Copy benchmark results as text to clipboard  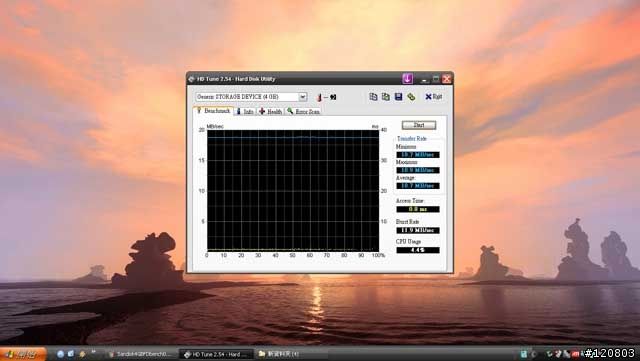[x=373, y=97]
